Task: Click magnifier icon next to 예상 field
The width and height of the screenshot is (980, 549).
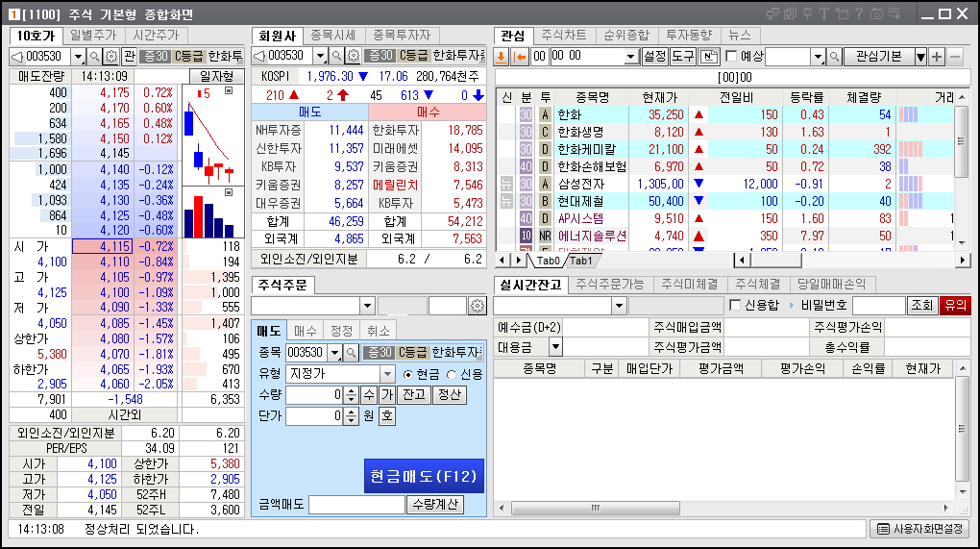Action: [x=834, y=57]
